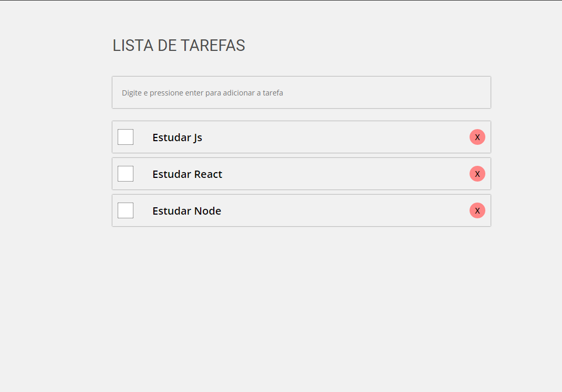Click empty area of the Estudar React row
This screenshot has height=392, width=562.
[344, 174]
